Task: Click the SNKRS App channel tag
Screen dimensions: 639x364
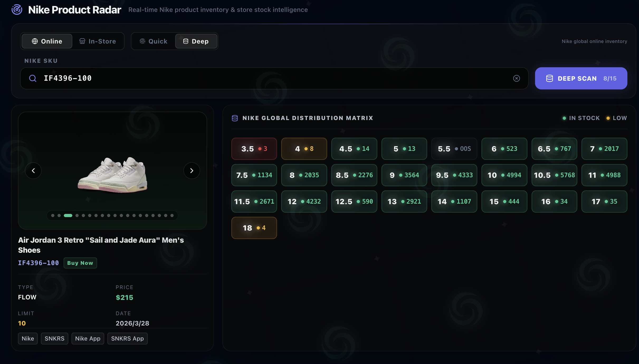Action: [x=127, y=338]
